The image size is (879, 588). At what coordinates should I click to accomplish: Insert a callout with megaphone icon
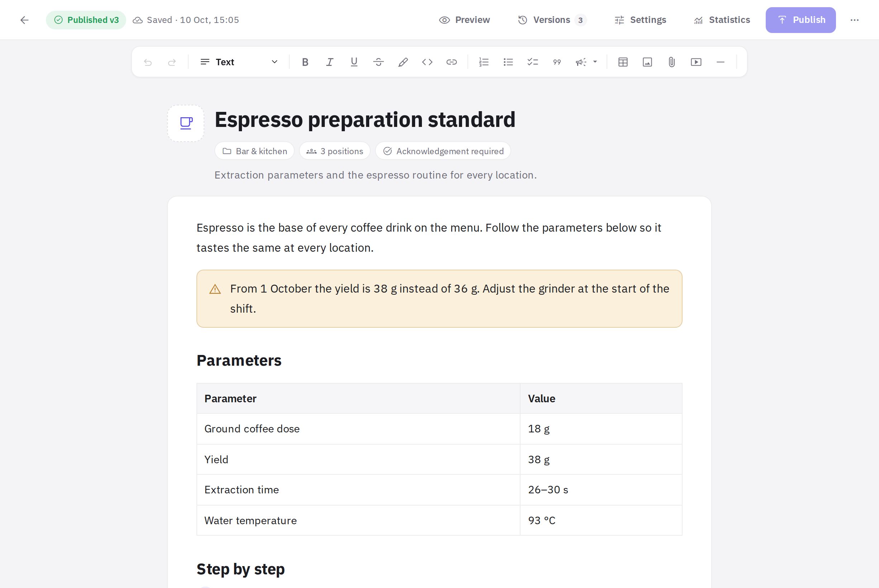coord(581,62)
